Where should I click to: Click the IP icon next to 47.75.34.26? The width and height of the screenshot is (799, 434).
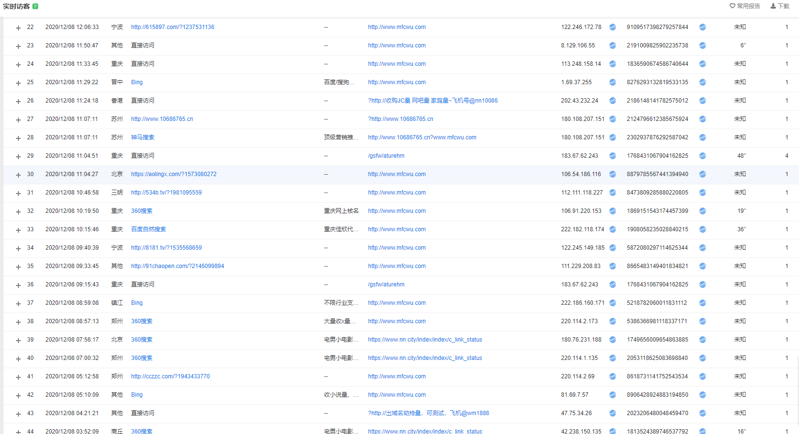[x=613, y=413]
